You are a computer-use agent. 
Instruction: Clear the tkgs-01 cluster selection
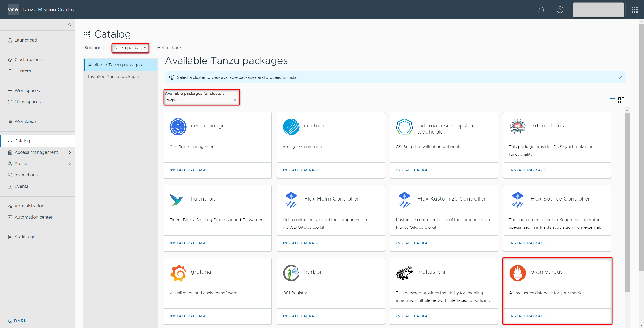235,100
